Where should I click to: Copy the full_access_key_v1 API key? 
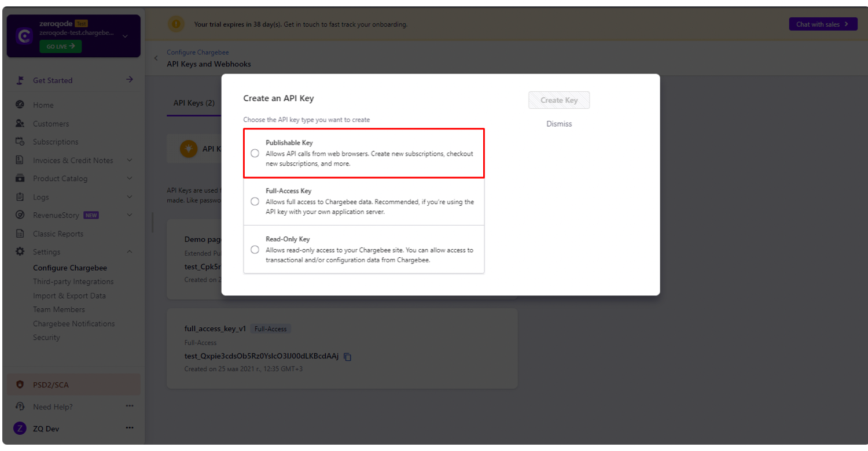tap(348, 357)
